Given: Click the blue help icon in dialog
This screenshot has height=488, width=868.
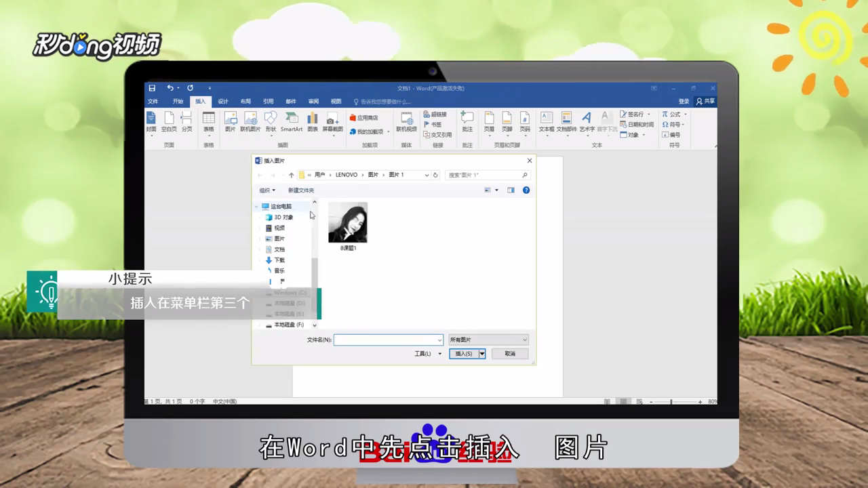Looking at the screenshot, I should (x=526, y=190).
